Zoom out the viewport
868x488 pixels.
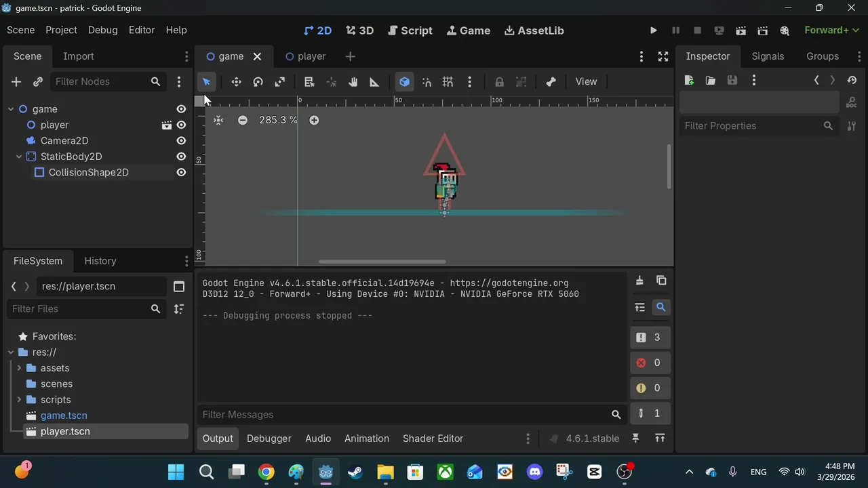[243, 120]
